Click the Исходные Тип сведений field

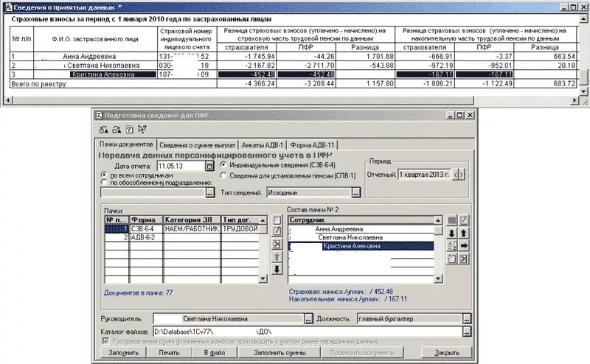[308, 192]
